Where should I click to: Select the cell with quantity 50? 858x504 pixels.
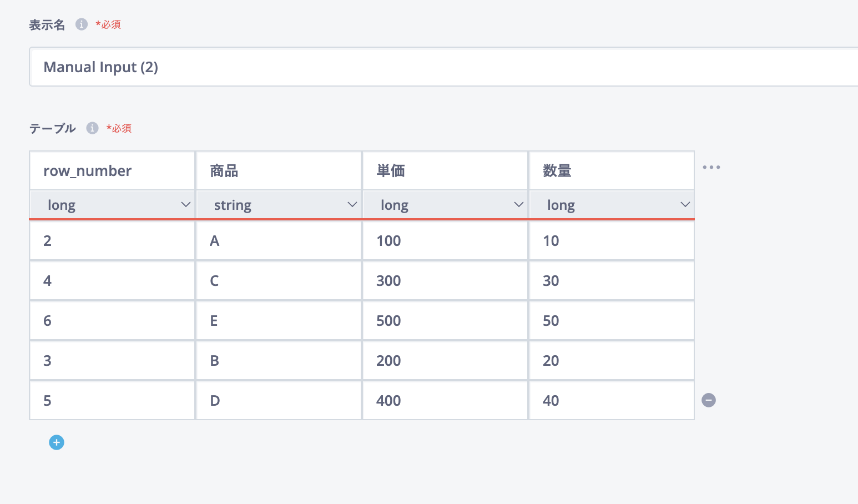point(612,321)
